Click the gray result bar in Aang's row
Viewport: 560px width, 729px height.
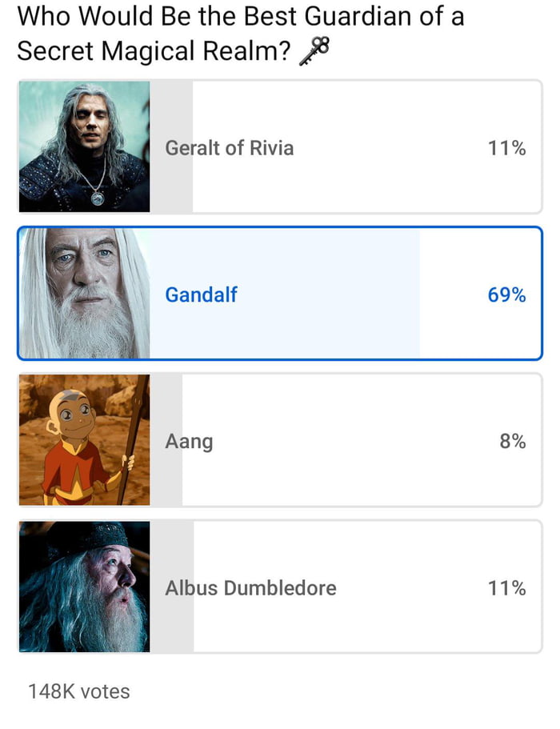166,480
